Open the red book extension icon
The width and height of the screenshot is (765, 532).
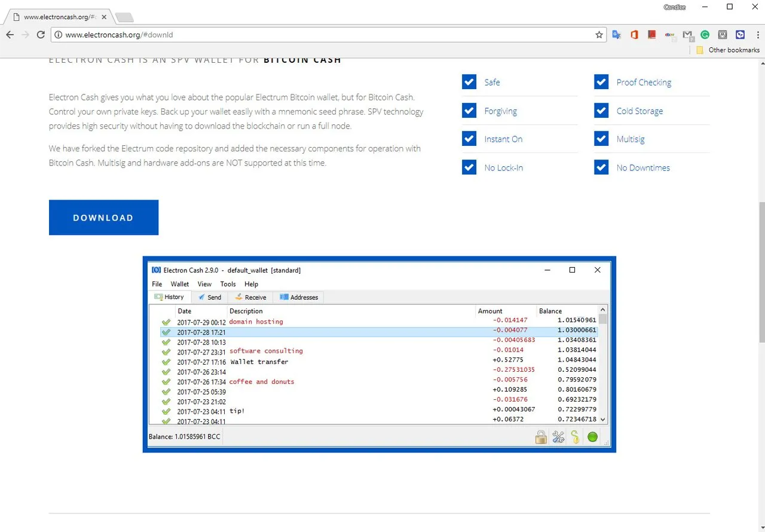pos(651,35)
